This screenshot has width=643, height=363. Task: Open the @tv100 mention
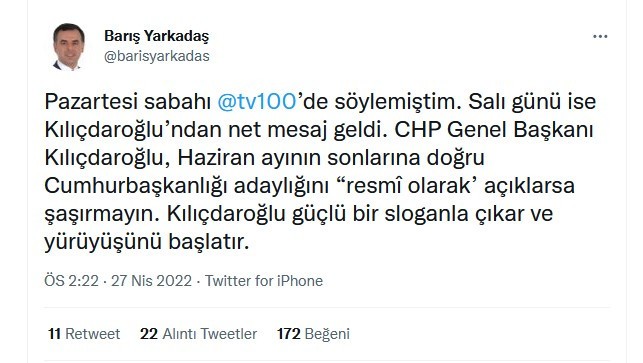(x=257, y=101)
